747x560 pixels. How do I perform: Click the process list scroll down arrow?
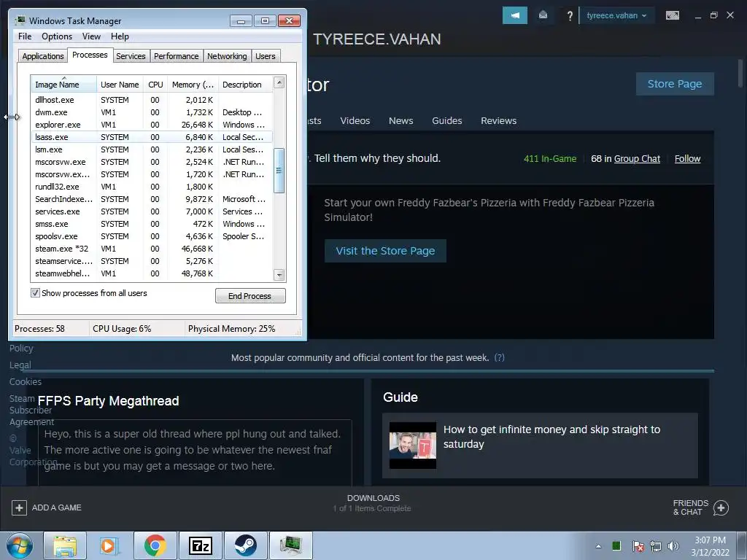(279, 275)
